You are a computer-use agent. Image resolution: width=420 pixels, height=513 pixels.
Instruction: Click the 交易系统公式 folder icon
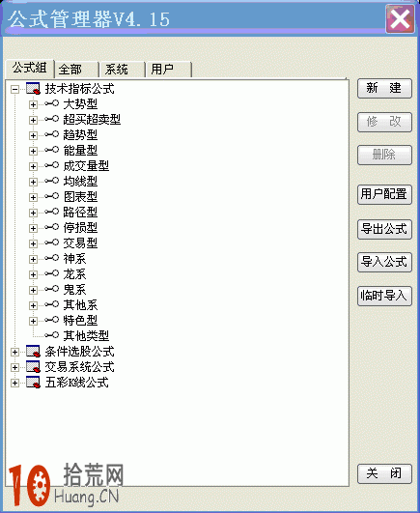[x=33, y=367]
